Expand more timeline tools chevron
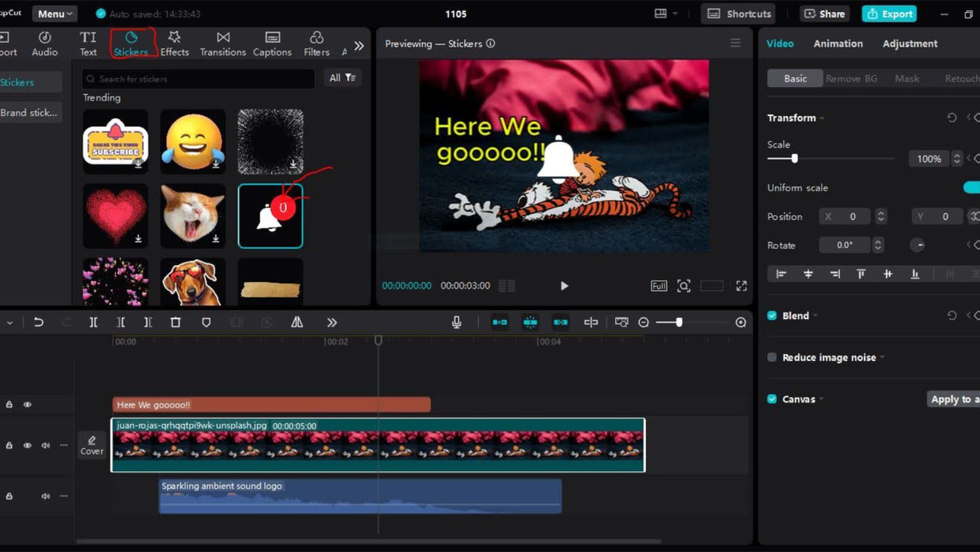This screenshot has width=980, height=552. click(x=332, y=323)
